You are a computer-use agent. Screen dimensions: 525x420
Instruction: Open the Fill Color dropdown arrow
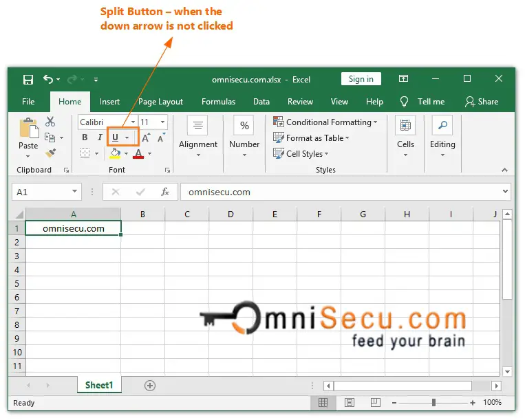click(126, 153)
